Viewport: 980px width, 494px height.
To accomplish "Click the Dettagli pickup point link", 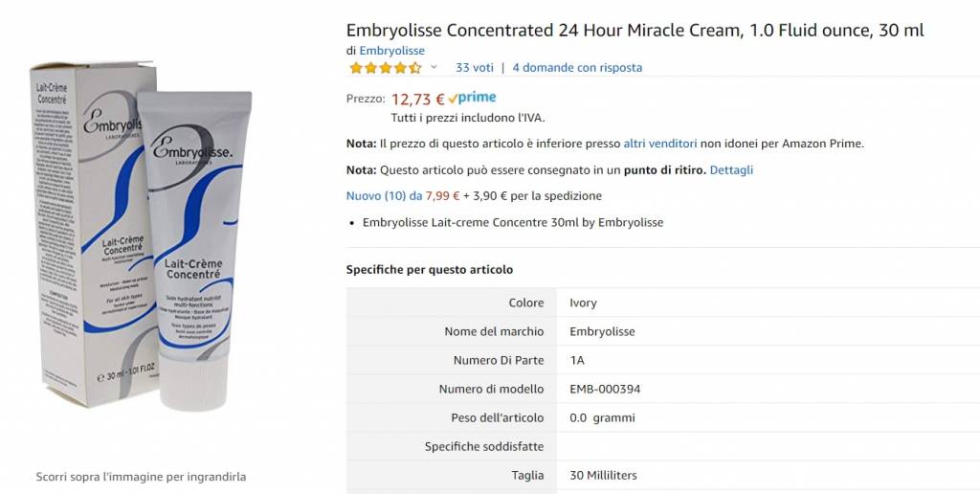I will [x=731, y=169].
